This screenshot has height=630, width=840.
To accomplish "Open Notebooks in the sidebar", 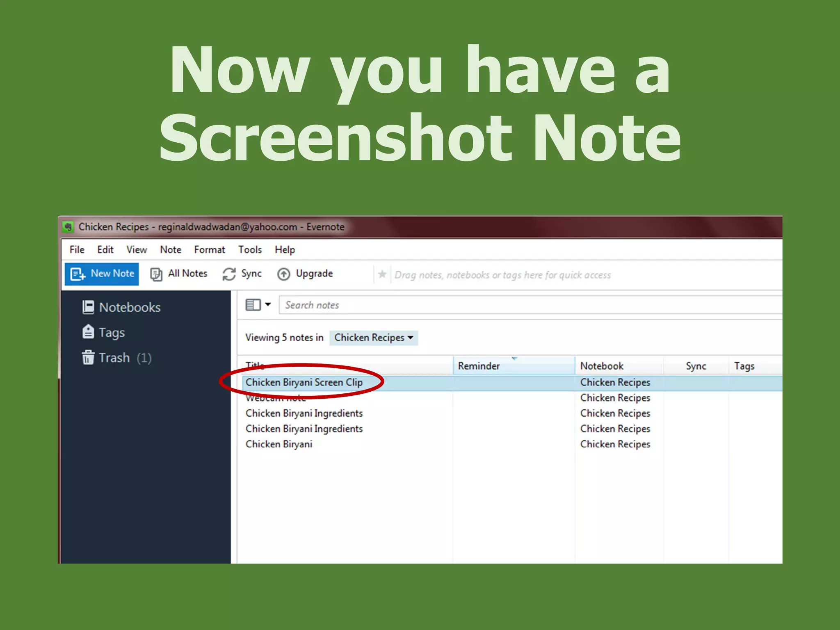I will point(130,307).
